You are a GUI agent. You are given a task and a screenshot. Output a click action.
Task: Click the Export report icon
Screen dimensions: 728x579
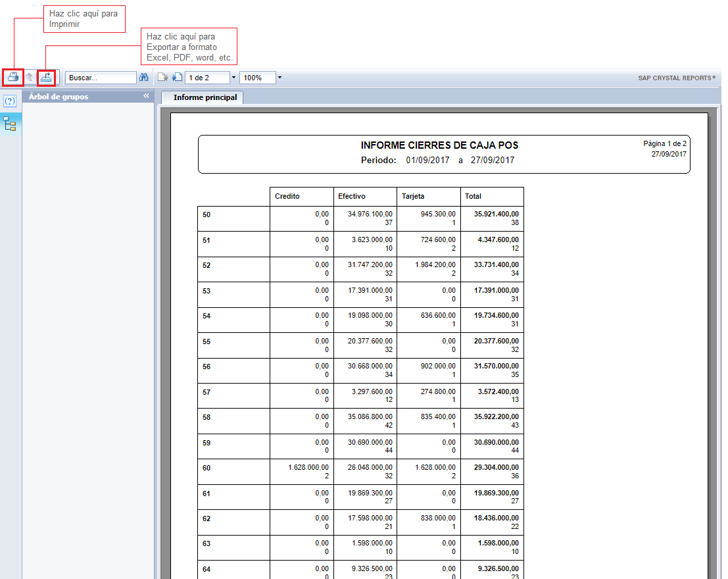[46, 78]
